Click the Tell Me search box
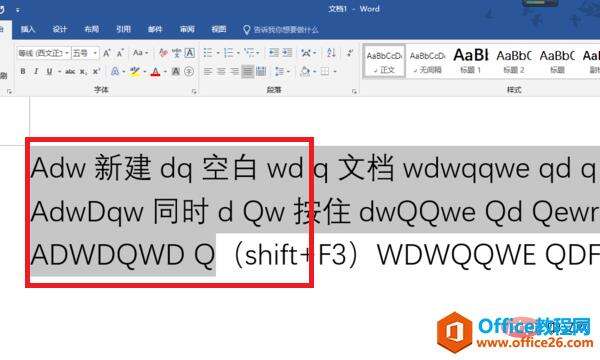The width and height of the screenshot is (600, 360). (x=281, y=29)
